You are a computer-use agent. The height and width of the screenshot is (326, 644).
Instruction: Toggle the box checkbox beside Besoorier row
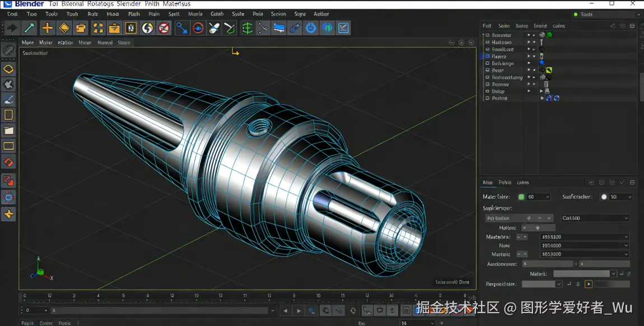488,35
